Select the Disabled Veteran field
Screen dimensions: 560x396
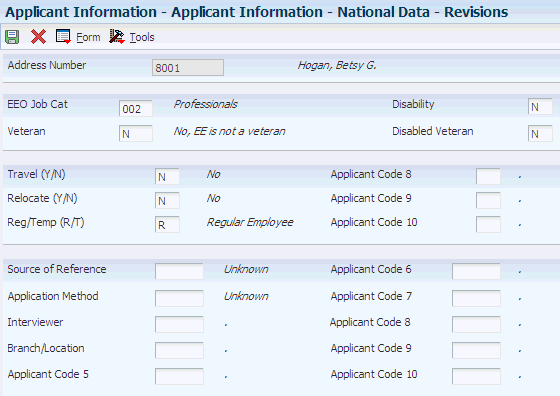(x=540, y=134)
